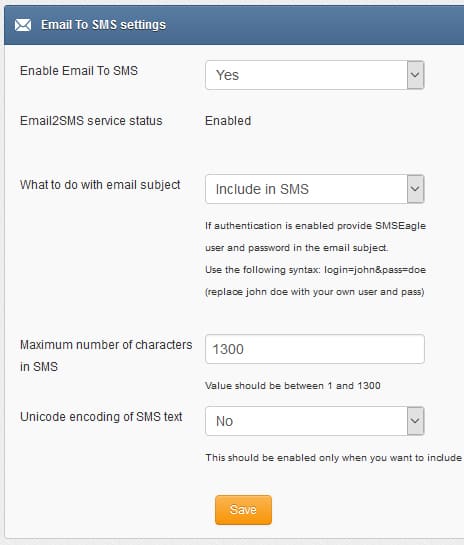464x545 pixels.
Task: Click the Unicode help text under dropdown
Action: [333, 458]
